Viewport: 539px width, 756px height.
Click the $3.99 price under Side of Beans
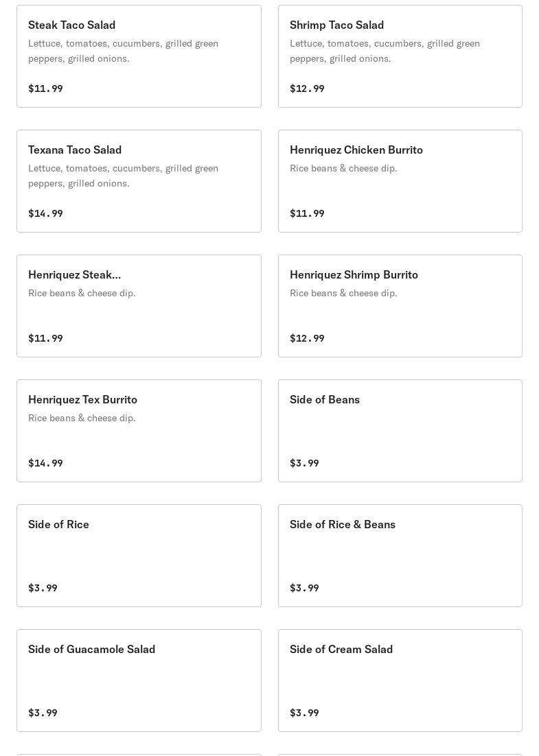pos(304,463)
